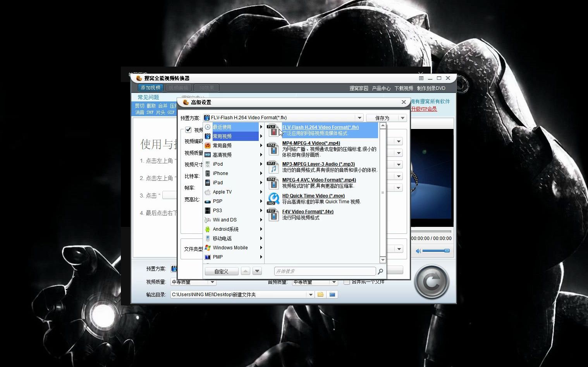The height and width of the screenshot is (367, 588).
Task: Open the 下载视频 link
Action: click(404, 88)
